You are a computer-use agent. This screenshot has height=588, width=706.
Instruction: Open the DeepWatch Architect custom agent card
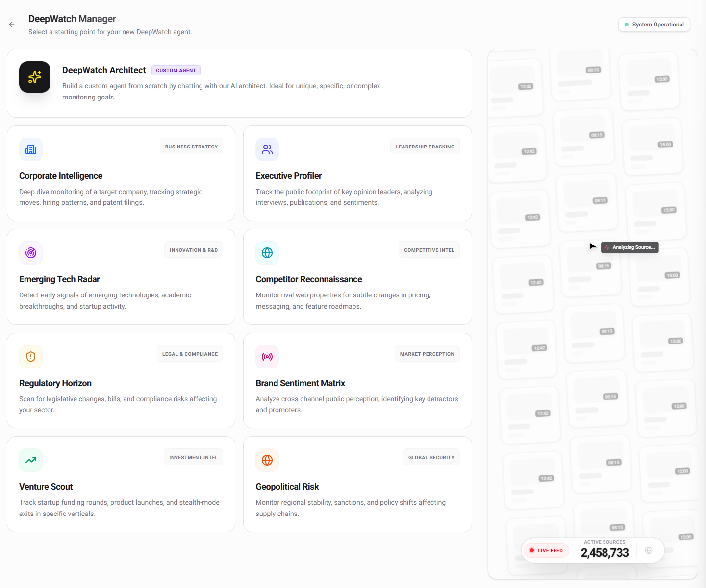[x=239, y=83]
